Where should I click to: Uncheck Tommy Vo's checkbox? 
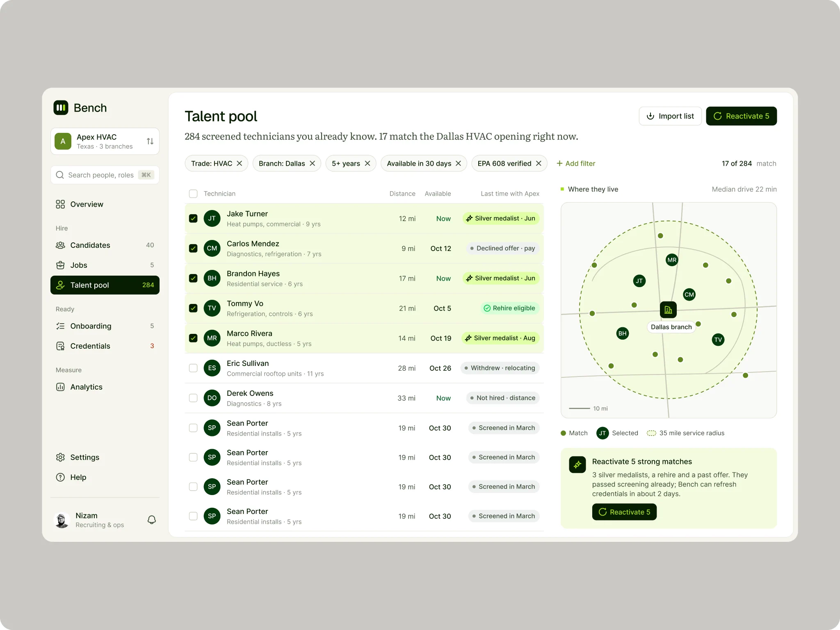tap(193, 308)
